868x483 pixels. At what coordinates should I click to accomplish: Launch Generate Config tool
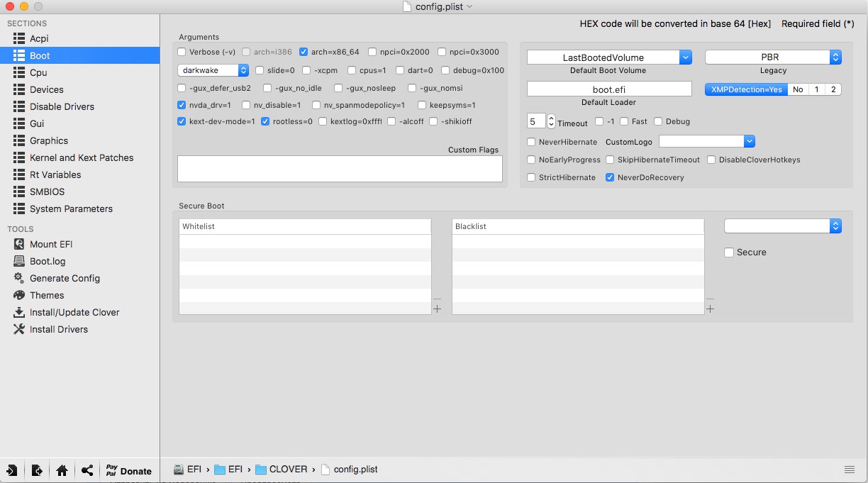[65, 278]
